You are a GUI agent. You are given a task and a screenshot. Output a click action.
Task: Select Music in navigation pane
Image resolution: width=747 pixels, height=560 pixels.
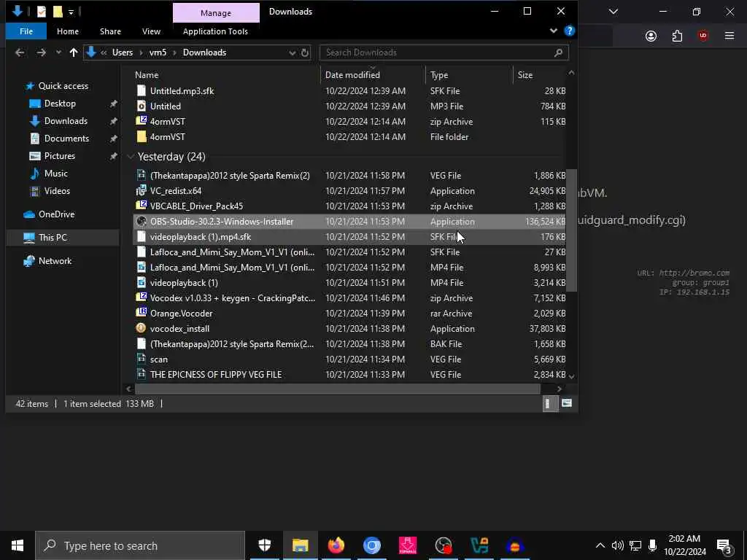pos(55,174)
